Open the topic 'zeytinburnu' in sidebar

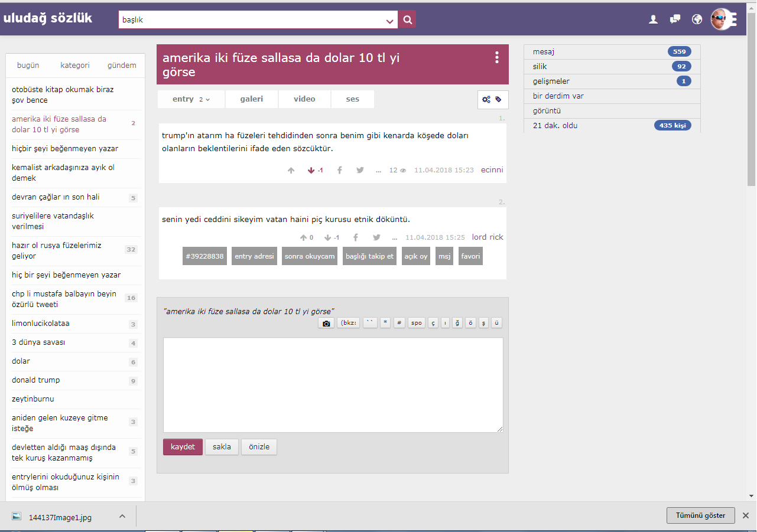pyautogui.click(x=33, y=399)
